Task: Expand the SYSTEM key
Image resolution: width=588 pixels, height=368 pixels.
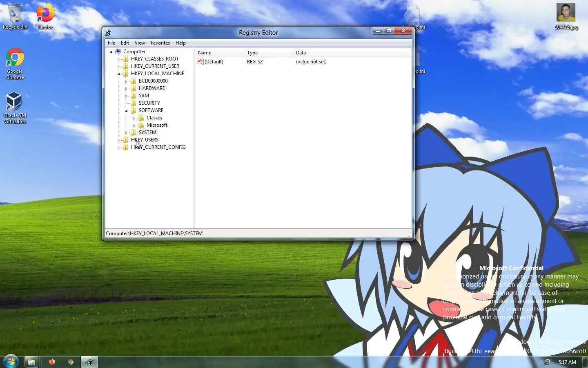Action: (x=126, y=133)
